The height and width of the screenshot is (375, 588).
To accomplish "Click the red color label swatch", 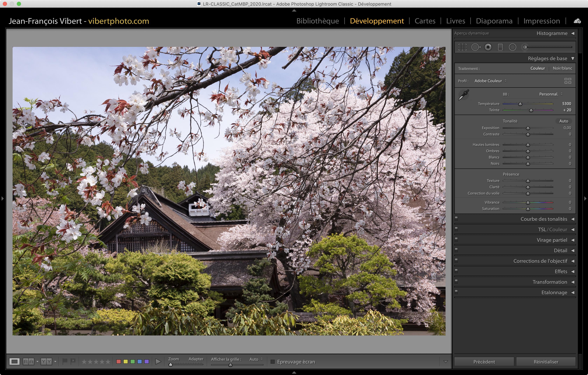I will pos(119,362).
